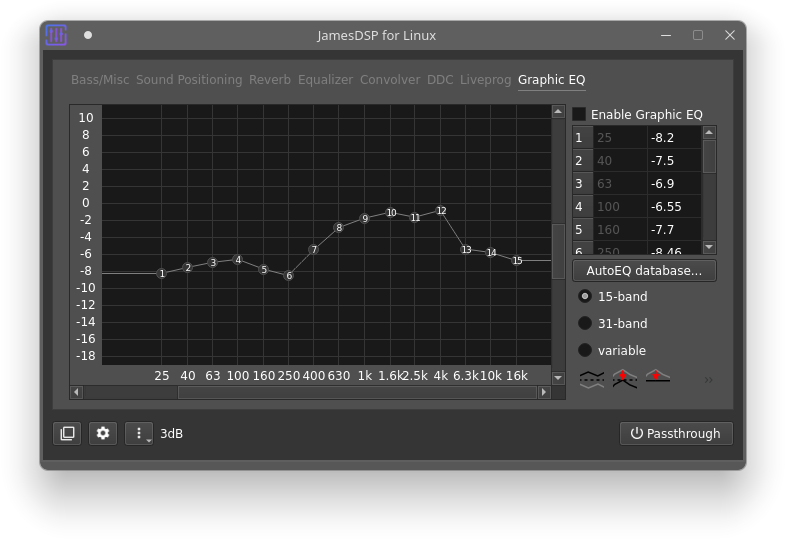Image resolution: width=786 pixels, height=540 pixels.
Task: Click the gain cell -7.7
Action: [674, 230]
